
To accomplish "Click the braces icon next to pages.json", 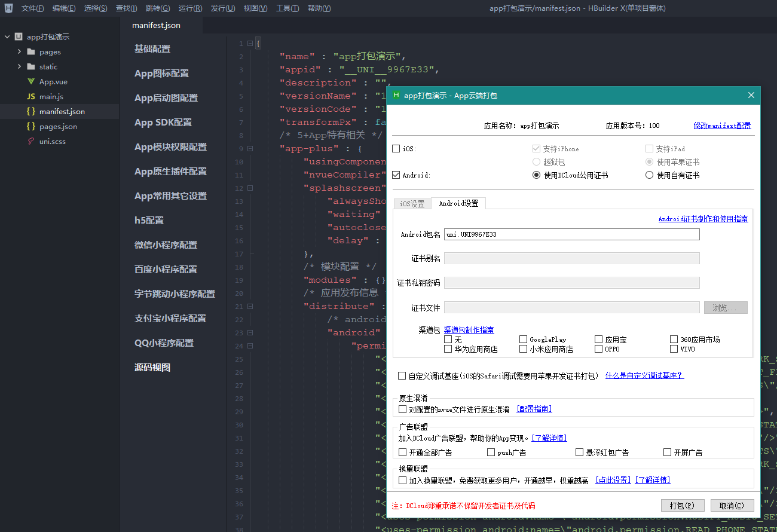I will click(x=30, y=127).
